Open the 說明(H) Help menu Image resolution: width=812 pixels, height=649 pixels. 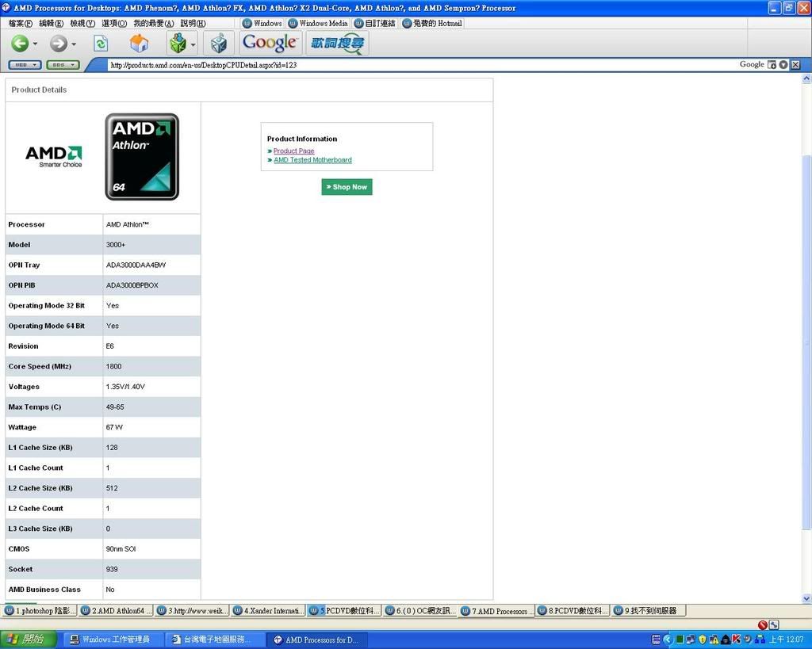193,23
